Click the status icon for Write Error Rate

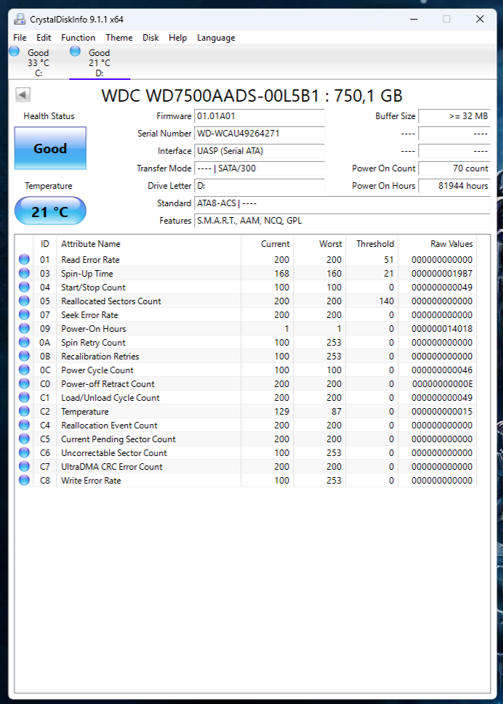pyautogui.click(x=24, y=480)
